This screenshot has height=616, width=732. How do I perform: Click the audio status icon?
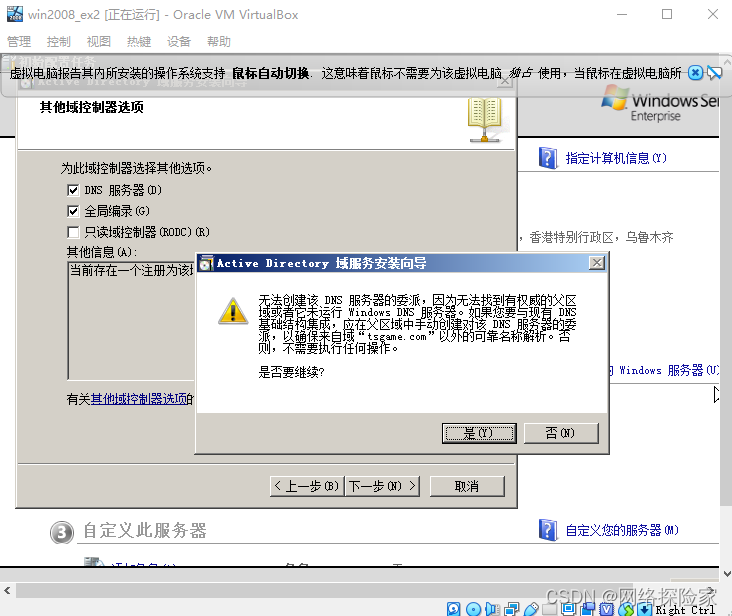492,609
